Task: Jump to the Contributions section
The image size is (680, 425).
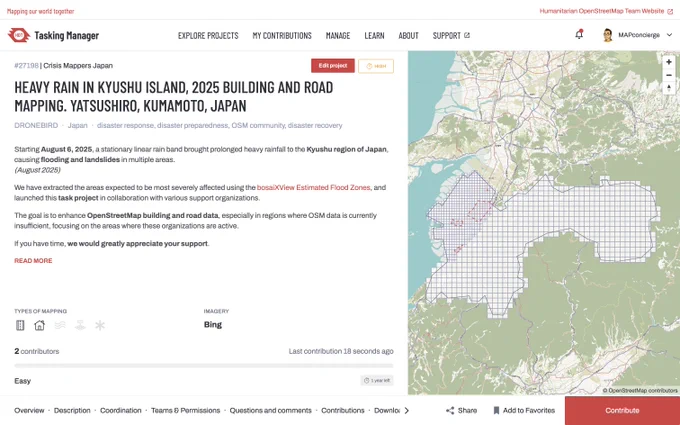Action: [x=343, y=410]
